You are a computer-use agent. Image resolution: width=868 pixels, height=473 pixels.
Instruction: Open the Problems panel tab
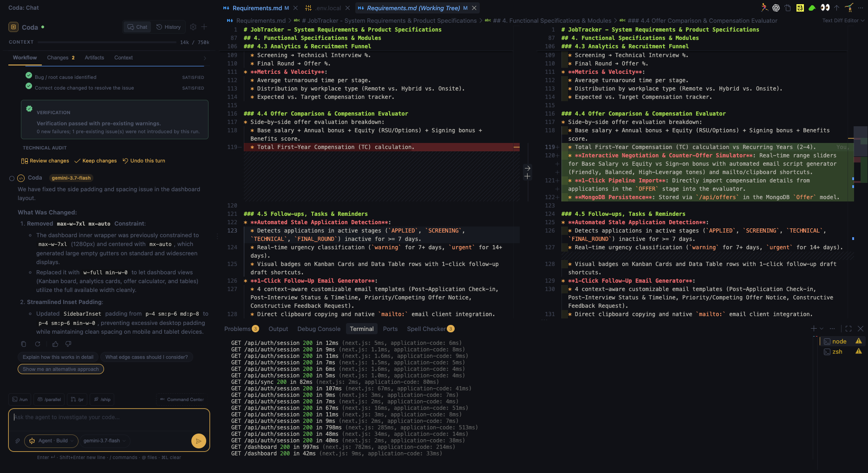[x=241, y=329]
